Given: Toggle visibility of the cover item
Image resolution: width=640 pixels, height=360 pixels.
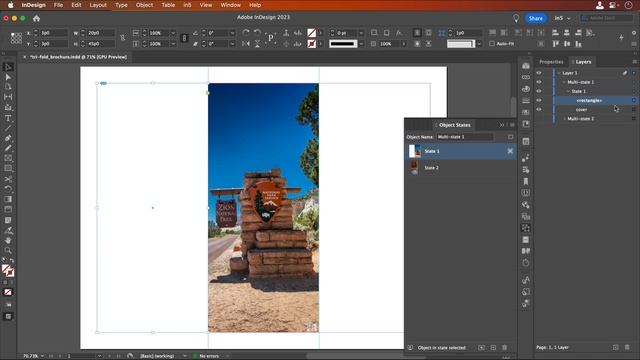Looking at the screenshot, I should (539, 109).
